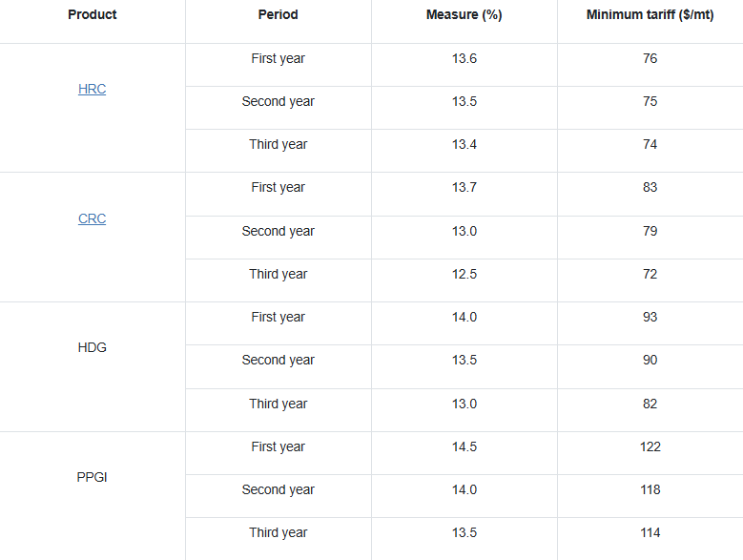Click CRC third year measure 12.5
This screenshot has width=743, height=560.
(x=464, y=274)
